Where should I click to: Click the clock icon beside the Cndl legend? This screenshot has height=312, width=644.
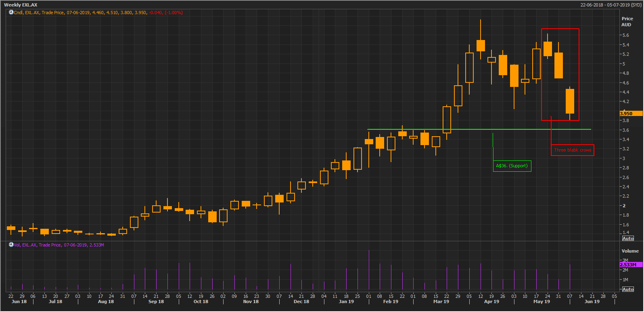(11, 13)
